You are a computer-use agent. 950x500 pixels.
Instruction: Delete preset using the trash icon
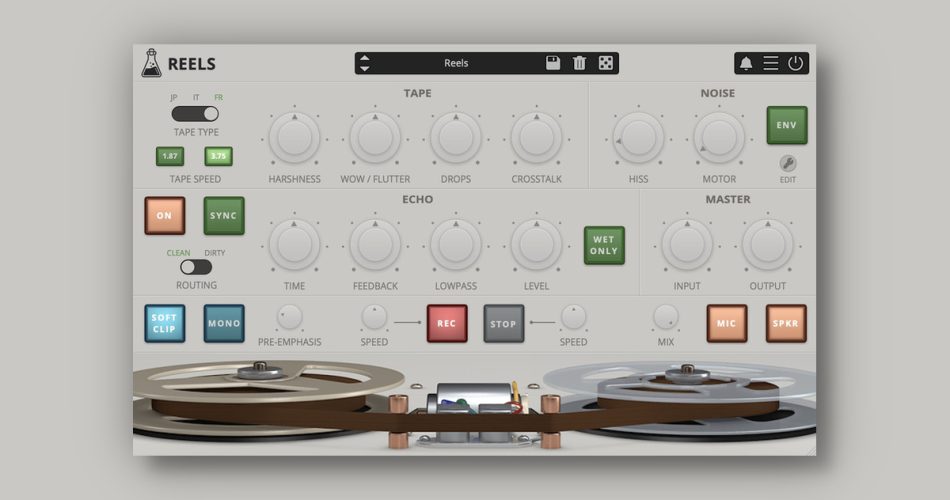click(579, 63)
